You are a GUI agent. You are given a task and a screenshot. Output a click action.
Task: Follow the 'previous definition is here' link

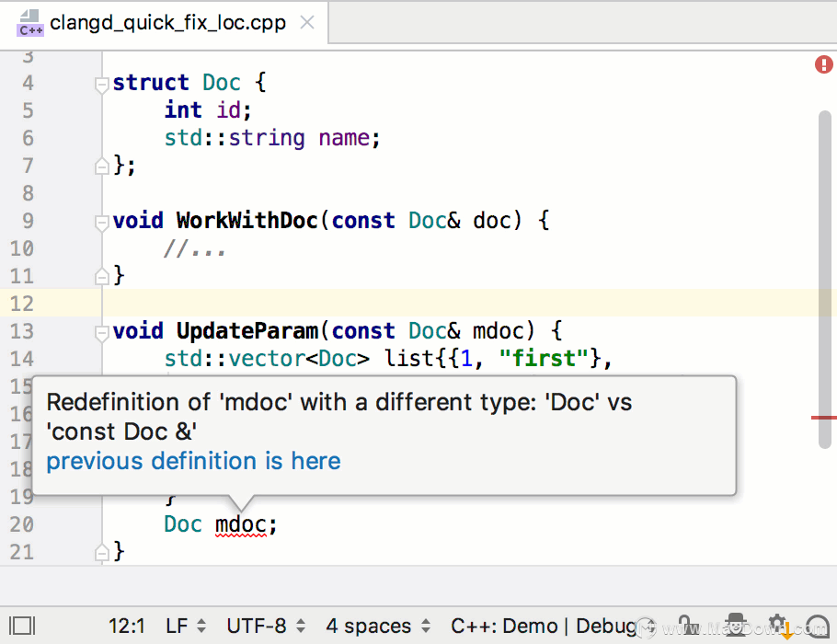point(193,461)
